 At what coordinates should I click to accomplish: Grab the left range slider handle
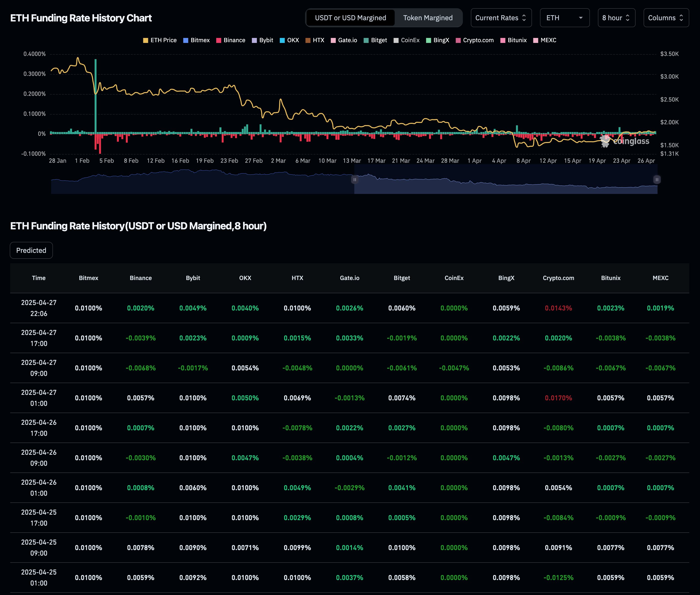[354, 179]
